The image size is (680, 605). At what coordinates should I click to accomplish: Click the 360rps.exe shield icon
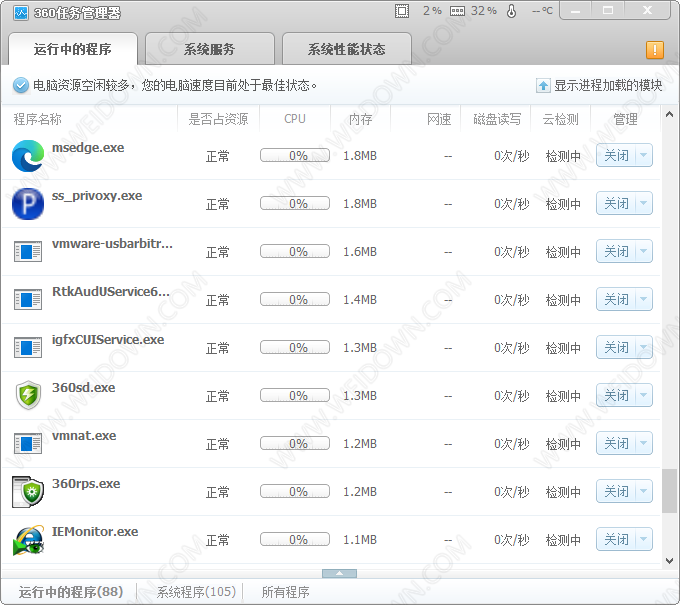[x=28, y=492]
